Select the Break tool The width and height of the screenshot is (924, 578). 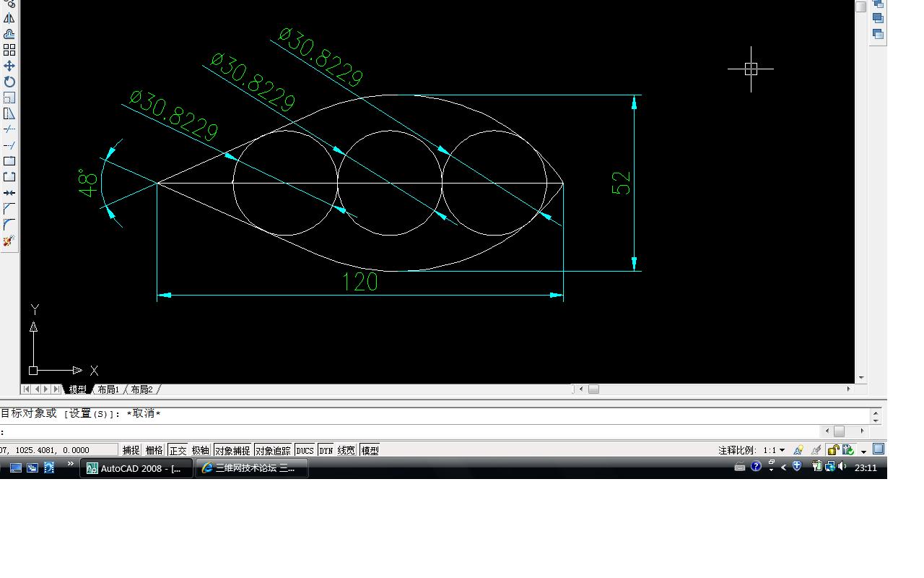[x=9, y=177]
